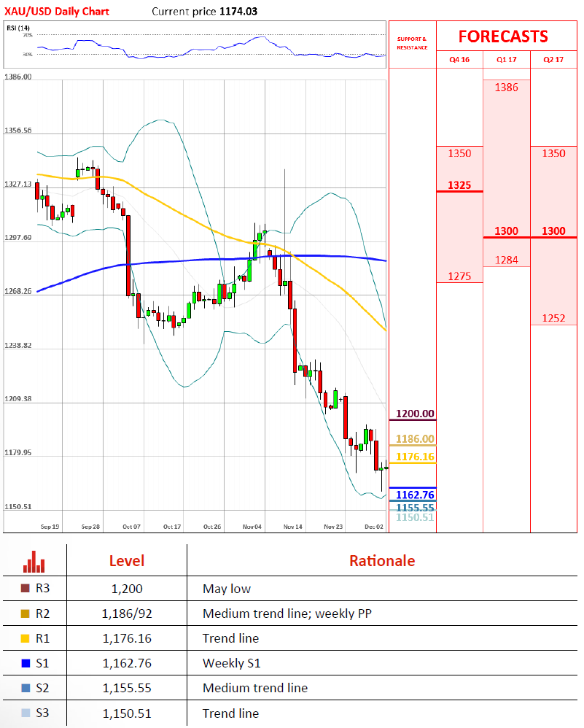Select the Q1 17 forecast column header
The height and width of the screenshot is (728, 584).
tap(506, 59)
